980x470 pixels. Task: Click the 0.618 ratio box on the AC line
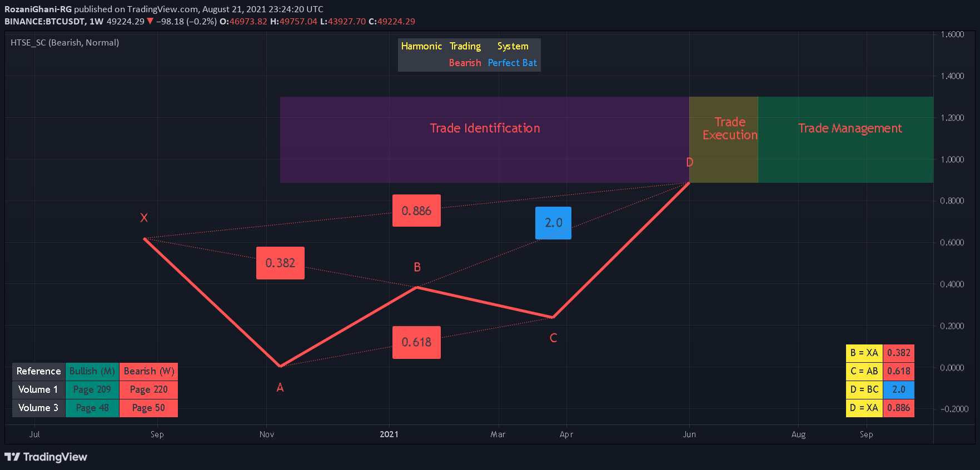416,342
